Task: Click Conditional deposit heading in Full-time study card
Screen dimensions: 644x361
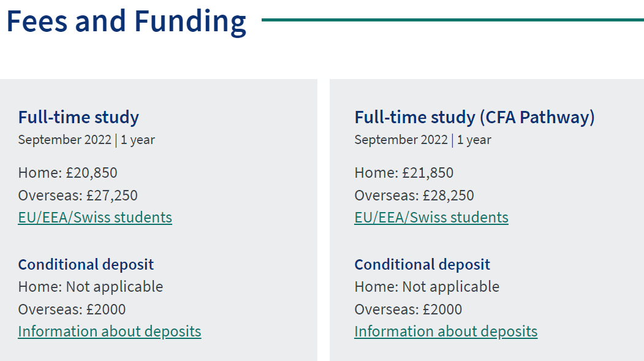Action: click(86, 265)
